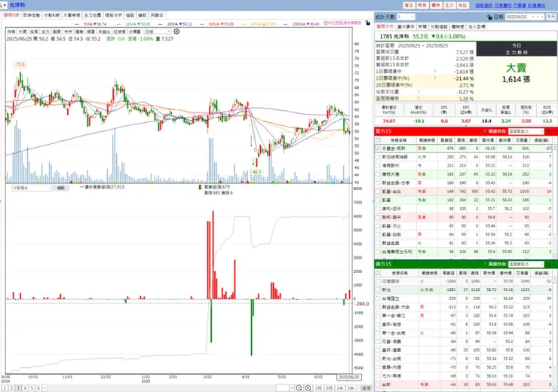Go to chart page 6
Screen dimensions: 558x392
tap(38, 388)
